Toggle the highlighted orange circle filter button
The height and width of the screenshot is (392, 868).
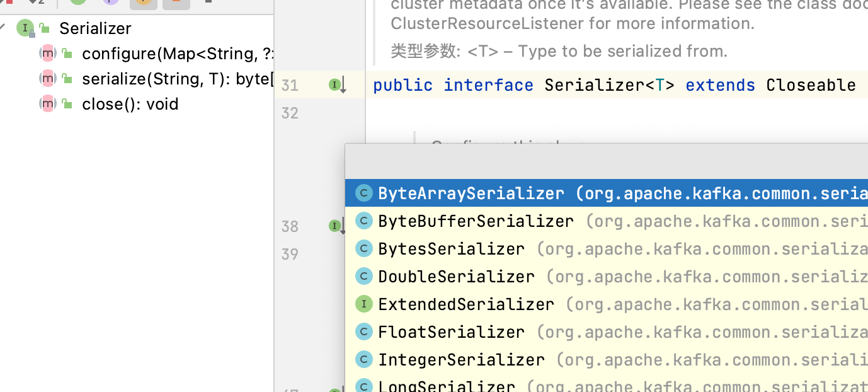click(143, 3)
